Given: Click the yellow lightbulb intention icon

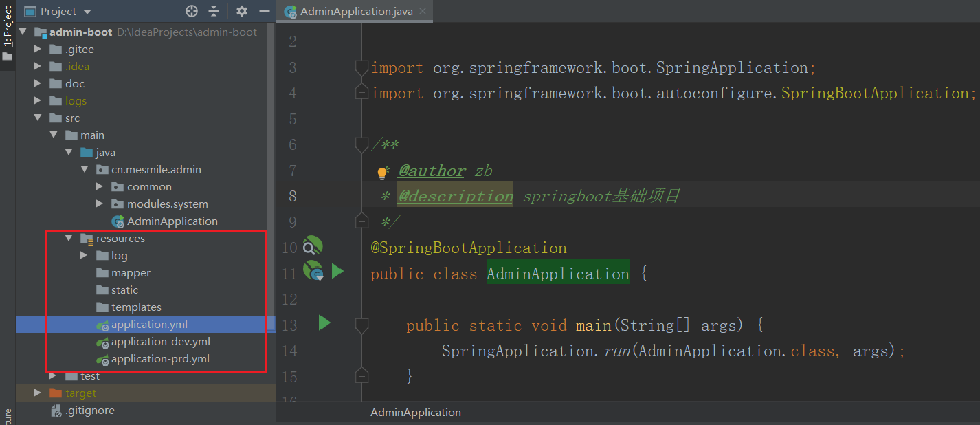Looking at the screenshot, I should [x=383, y=173].
